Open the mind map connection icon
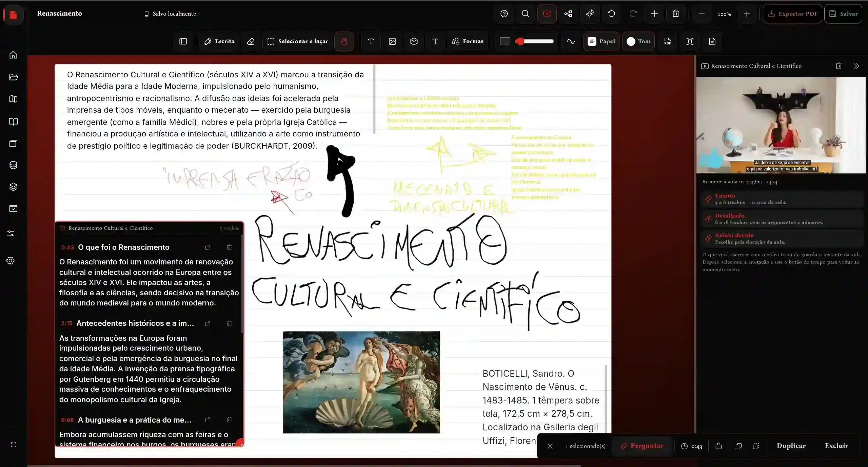868x467 pixels. pos(568,14)
